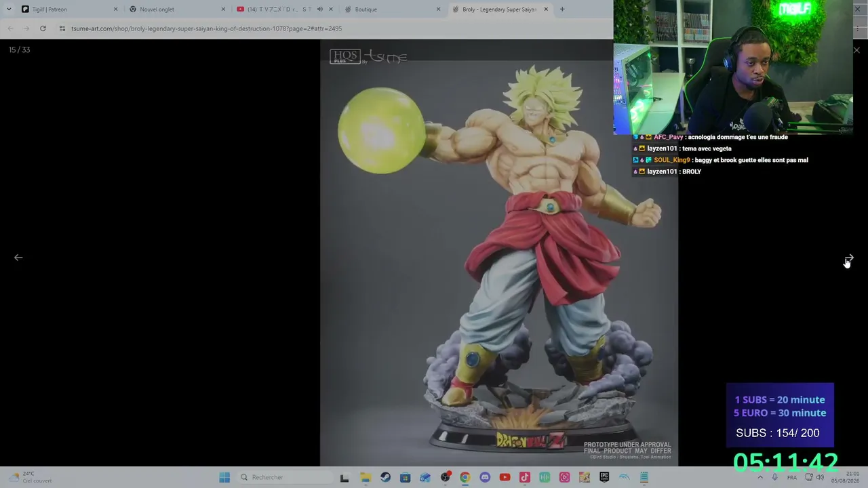The width and height of the screenshot is (868, 488).
Task: Close the Tigilf | Patreon tab
Action: coord(115,9)
